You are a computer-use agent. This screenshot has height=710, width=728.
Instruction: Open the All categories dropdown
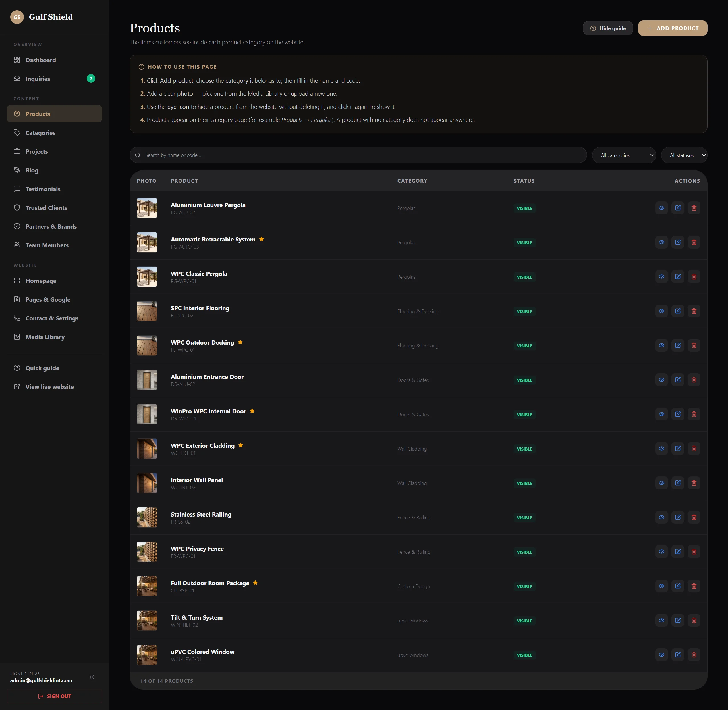click(624, 155)
